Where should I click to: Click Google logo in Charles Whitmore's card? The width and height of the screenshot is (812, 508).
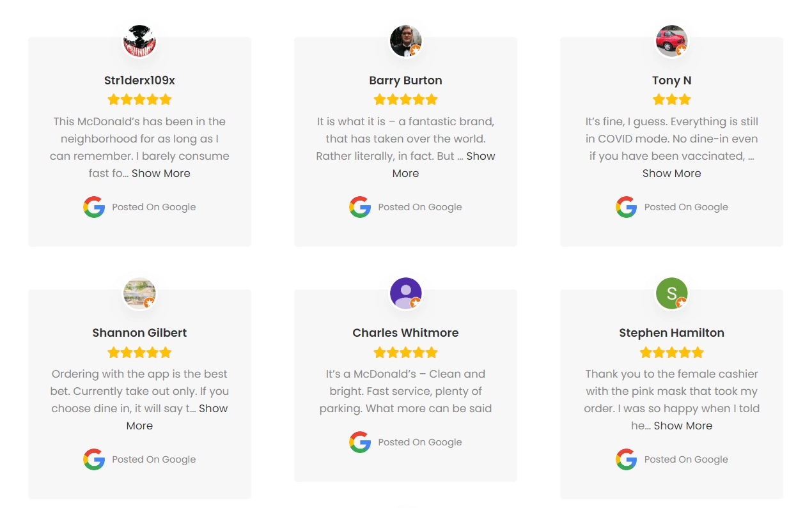click(360, 442)
